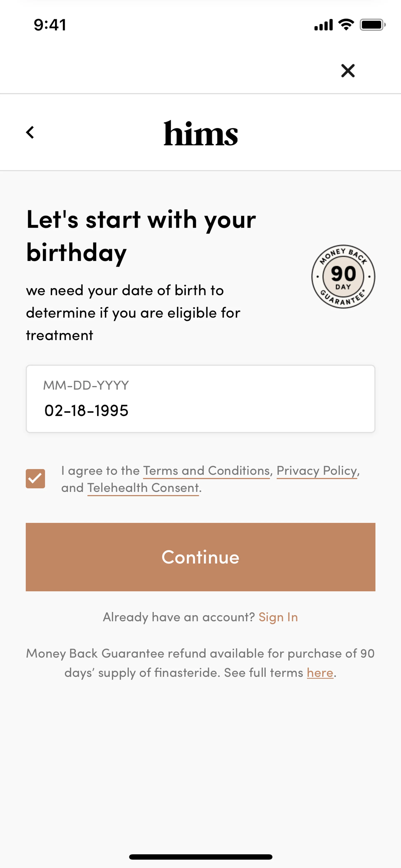
Task: Tap the 90 day money back badge
Action: (x=343, y=277)
